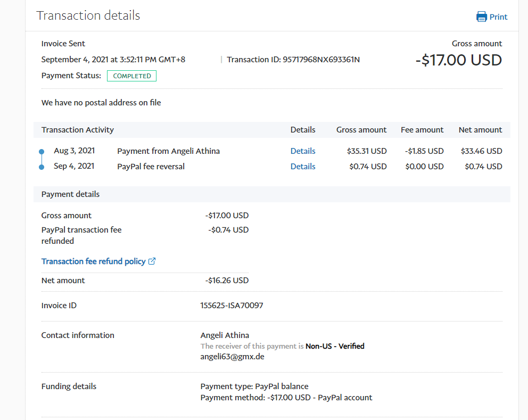Image resolution: width=528 pixels, height=420 pixels.
Task: Click the Transaction details heading
Action: coord(88,15)
